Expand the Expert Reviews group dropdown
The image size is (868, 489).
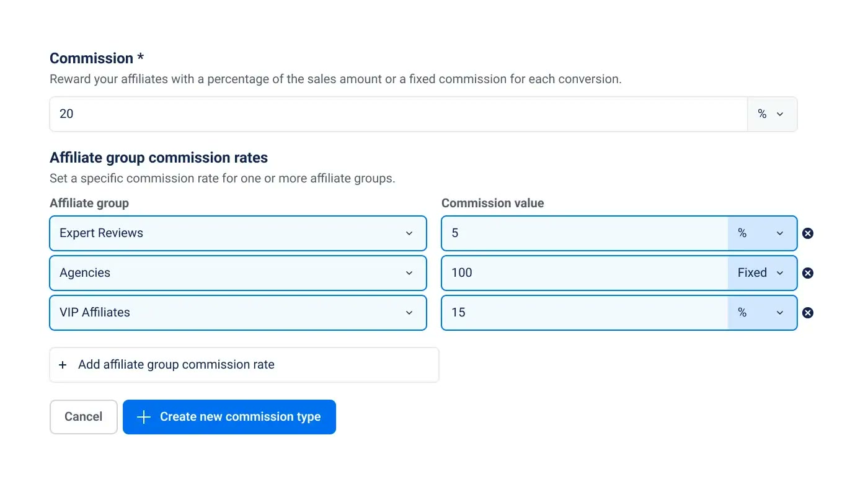(x=238, y=233)
